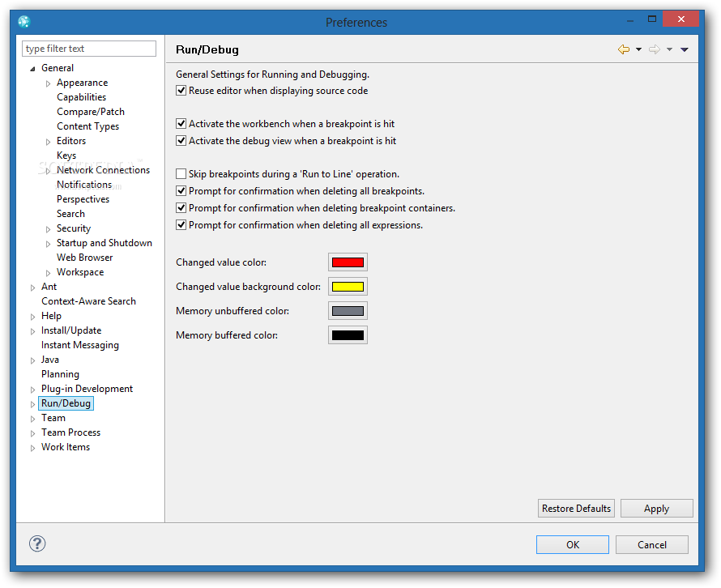
Task: Expand the Network Connections node
Action: 49,171
